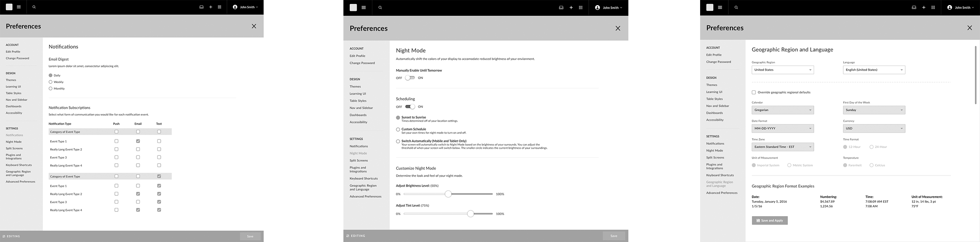Image resolution: width=980 pixels, height=242 pixels.
Task: Click logo square in Notifications window header
Action: [x=9, y=7]
